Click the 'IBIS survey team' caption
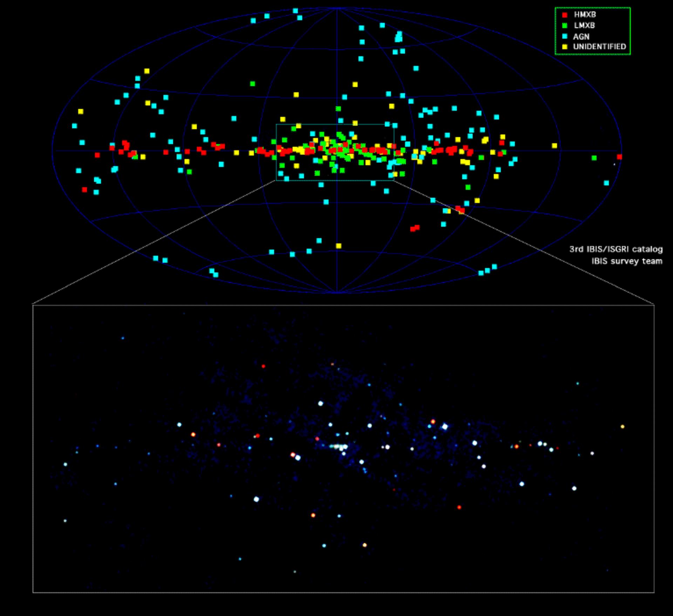Screen dimensions: 673x616 (x=627, y=261)
